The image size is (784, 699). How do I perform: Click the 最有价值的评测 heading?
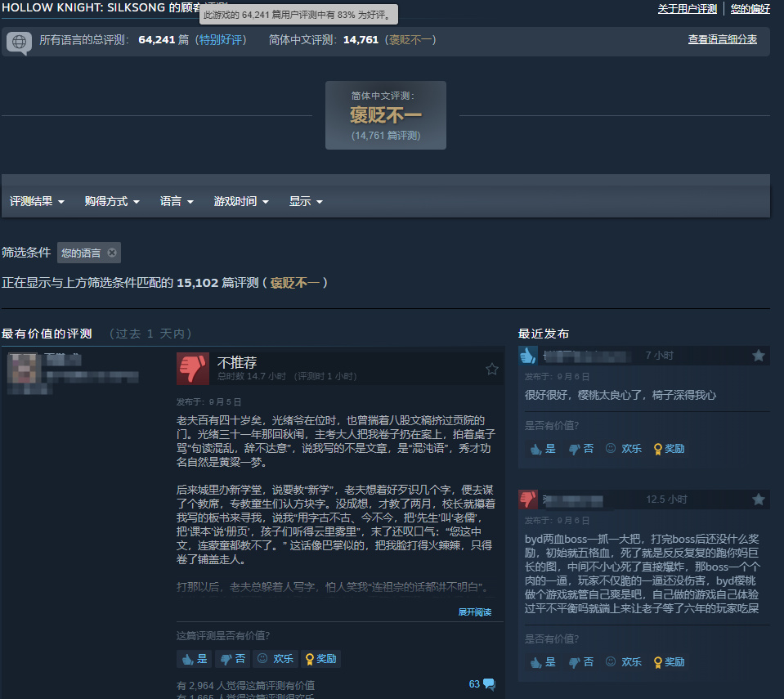47,334
